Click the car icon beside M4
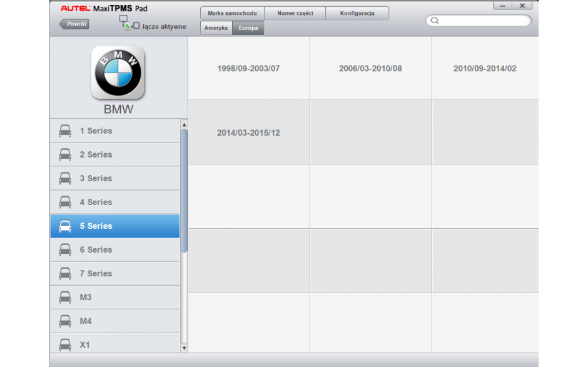Viewport: 588px width, 367px height. coord(65,321)
